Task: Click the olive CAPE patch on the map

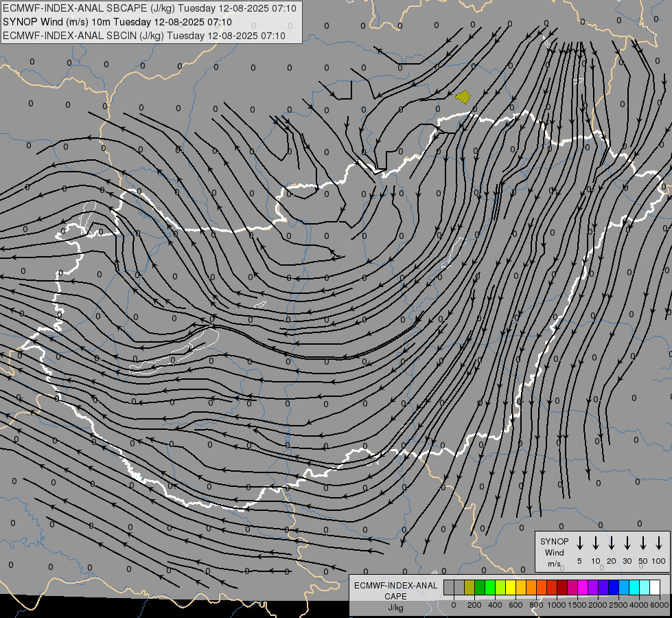Action: [463, 97]
